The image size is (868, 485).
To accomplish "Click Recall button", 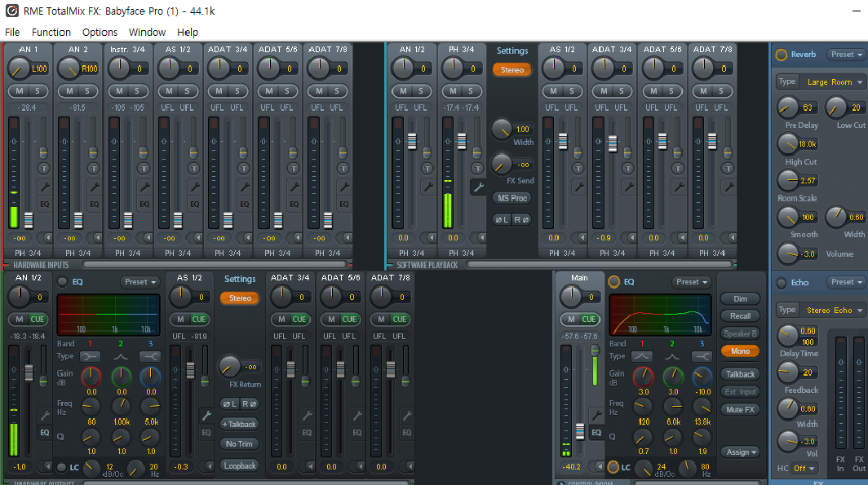I will pyautogui.click(x=740, y=315).
